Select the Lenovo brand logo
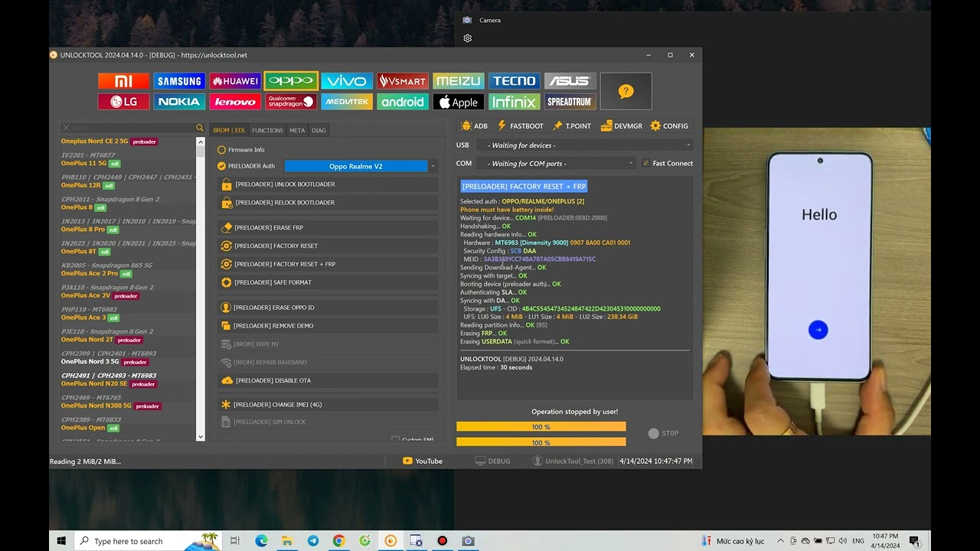The width and height of the screenshot is (980, 551). tap(235, 102)
